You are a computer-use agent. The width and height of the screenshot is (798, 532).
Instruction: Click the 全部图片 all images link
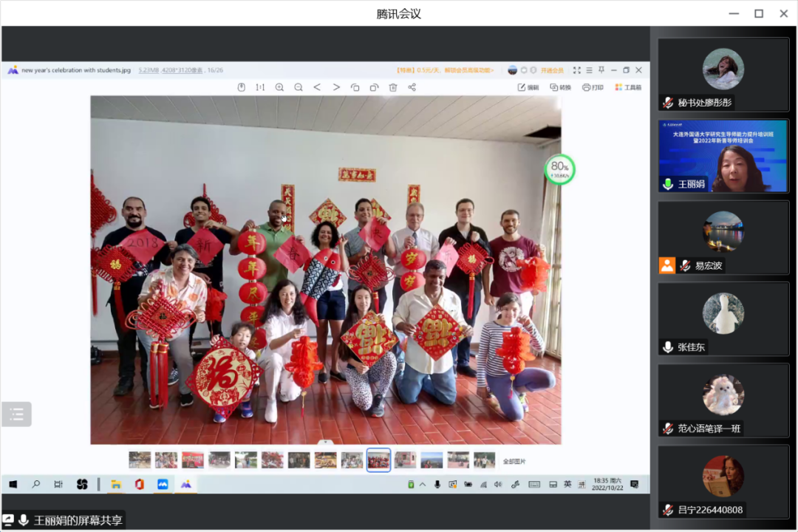coord(514,461)
